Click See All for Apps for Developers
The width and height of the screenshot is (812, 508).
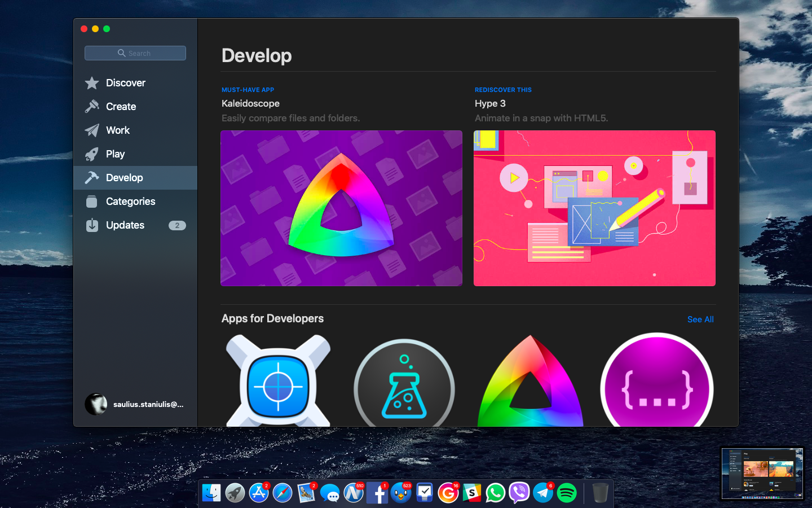(700, 319)
